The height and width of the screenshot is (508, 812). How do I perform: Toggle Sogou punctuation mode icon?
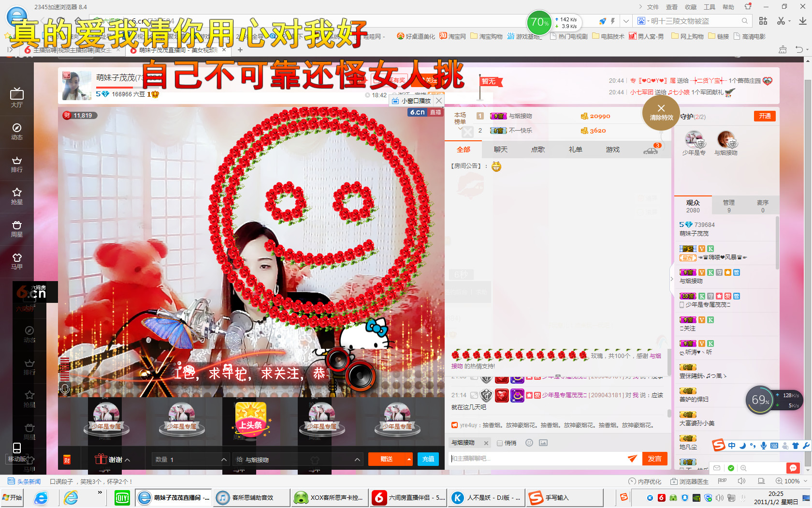click(x=753, y=446)
